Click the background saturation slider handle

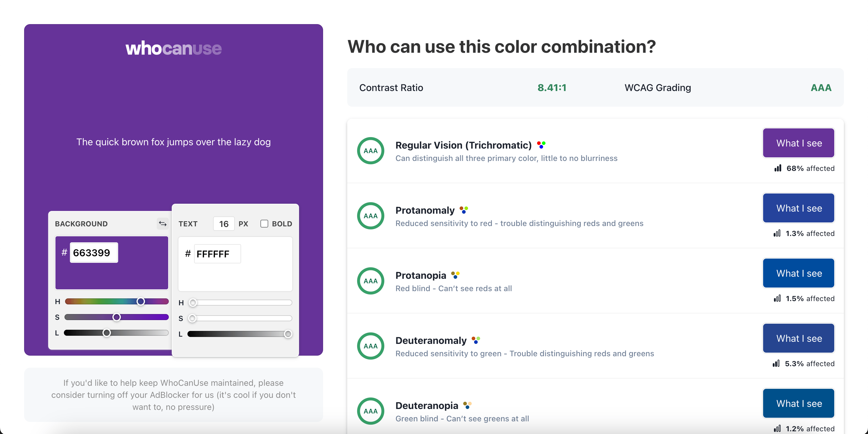click(117, 317)
